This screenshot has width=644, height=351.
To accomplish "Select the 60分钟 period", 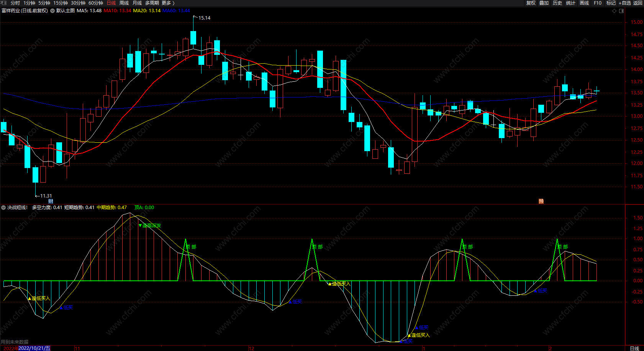I will 96,3.
